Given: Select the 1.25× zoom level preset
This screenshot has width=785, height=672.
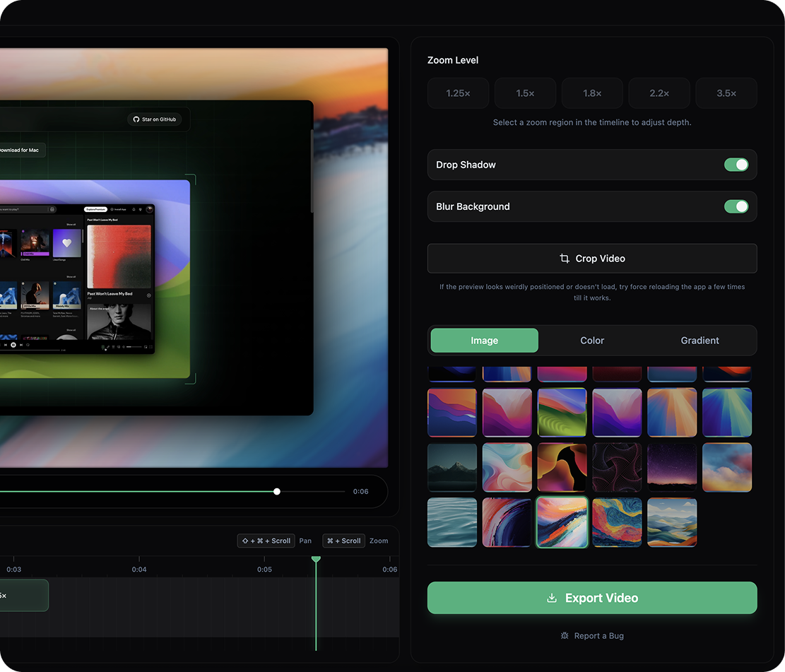Looking at the screenshot, I should click(x=458, y=93).
